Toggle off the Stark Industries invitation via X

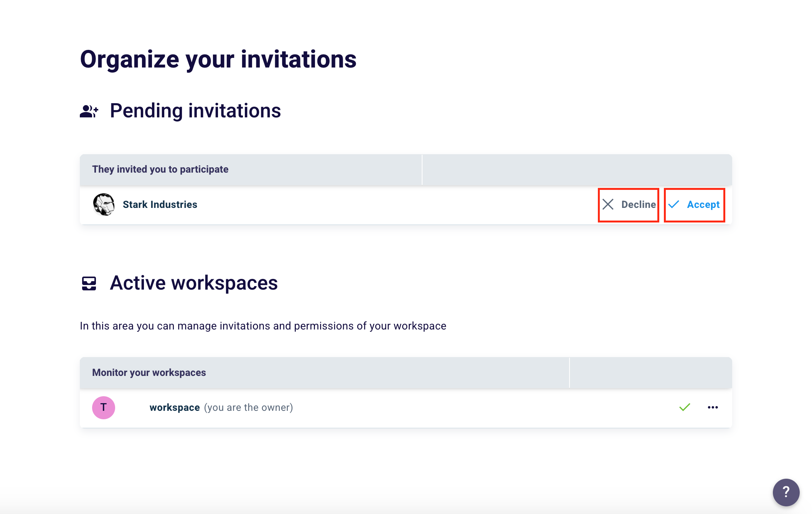pyautogui.click(x=609, y=204)
